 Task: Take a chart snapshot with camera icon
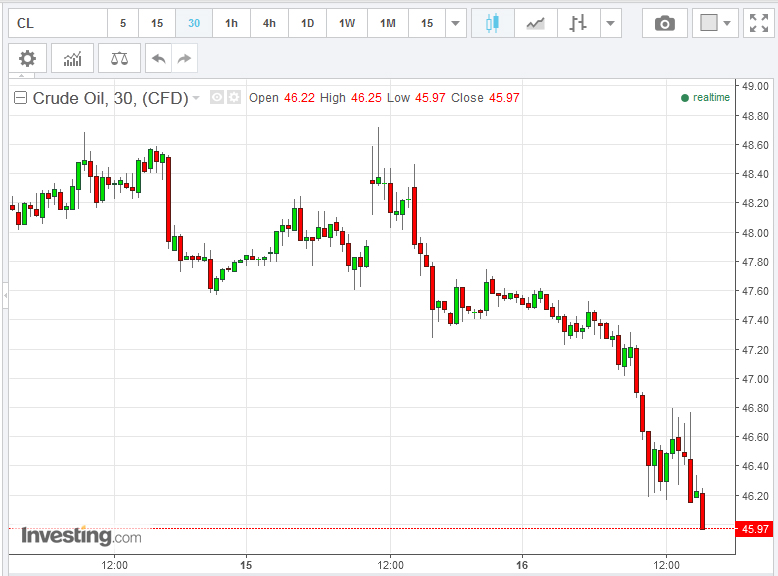[x=664, y=23]
